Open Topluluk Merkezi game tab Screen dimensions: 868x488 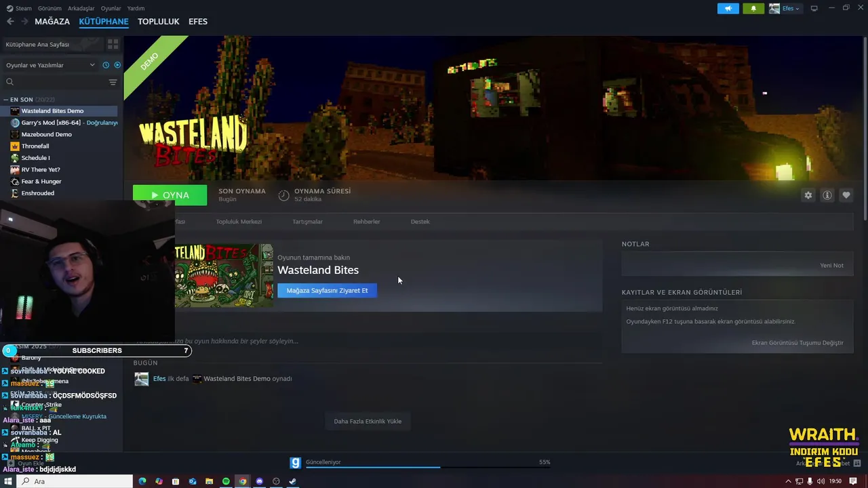click(x=239, y=222)
